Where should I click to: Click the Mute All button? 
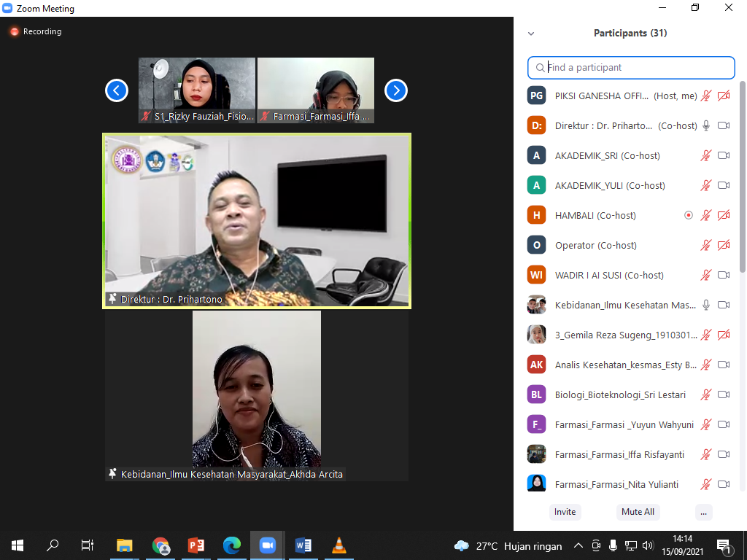[638, 512]
